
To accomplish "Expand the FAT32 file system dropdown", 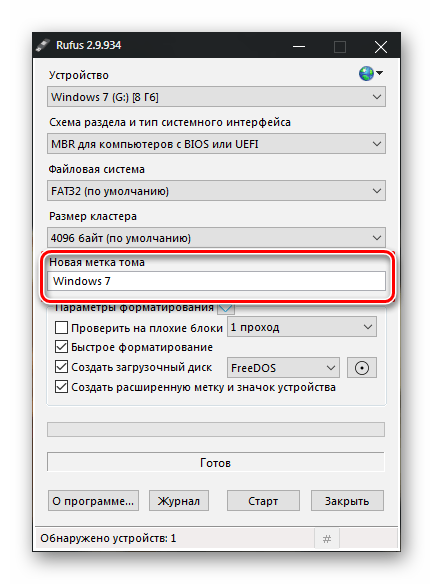I will (x=216, y=191).
